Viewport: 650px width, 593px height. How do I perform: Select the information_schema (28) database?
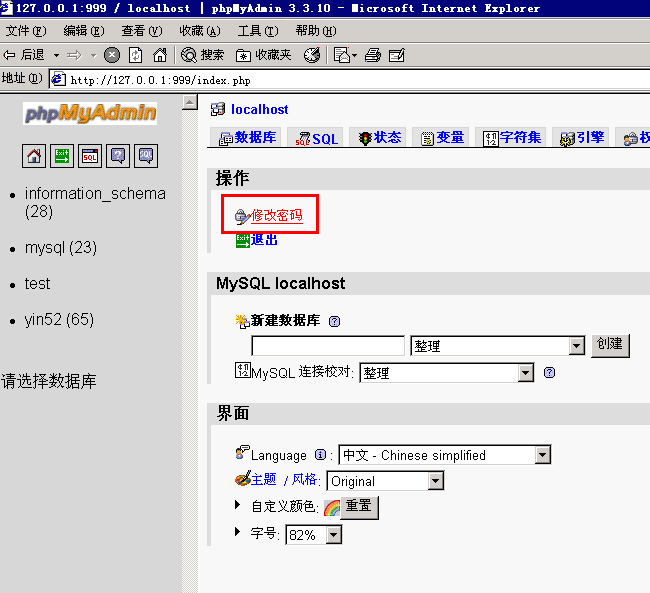point(95,202)
